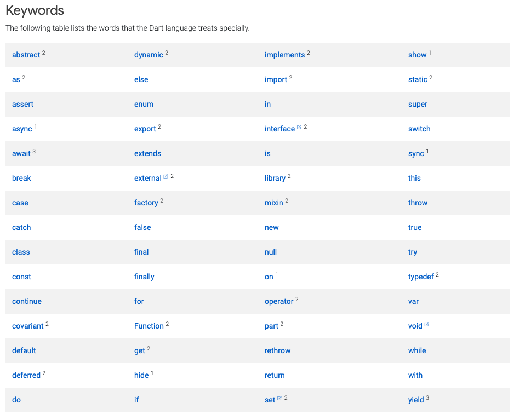Open the null keyword link
The image size is (519, 420).
pyautogui.click(x=271, y=252)
